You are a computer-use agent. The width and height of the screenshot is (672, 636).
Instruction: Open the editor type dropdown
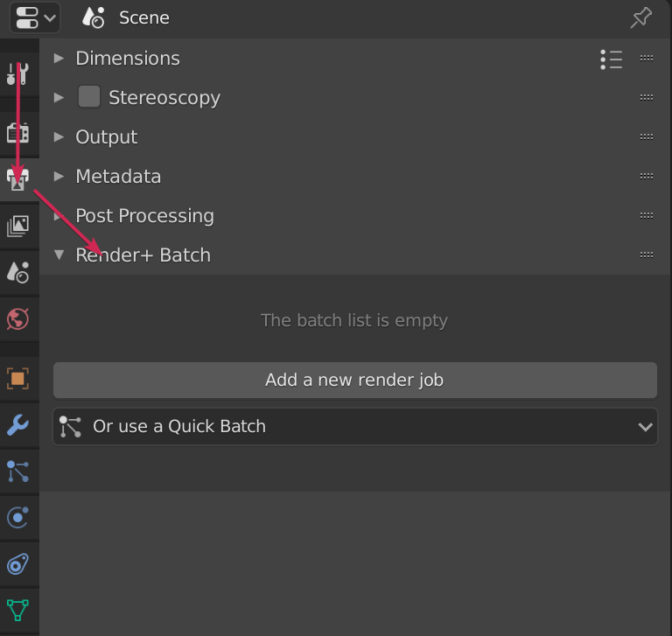(x=35, y=18)
